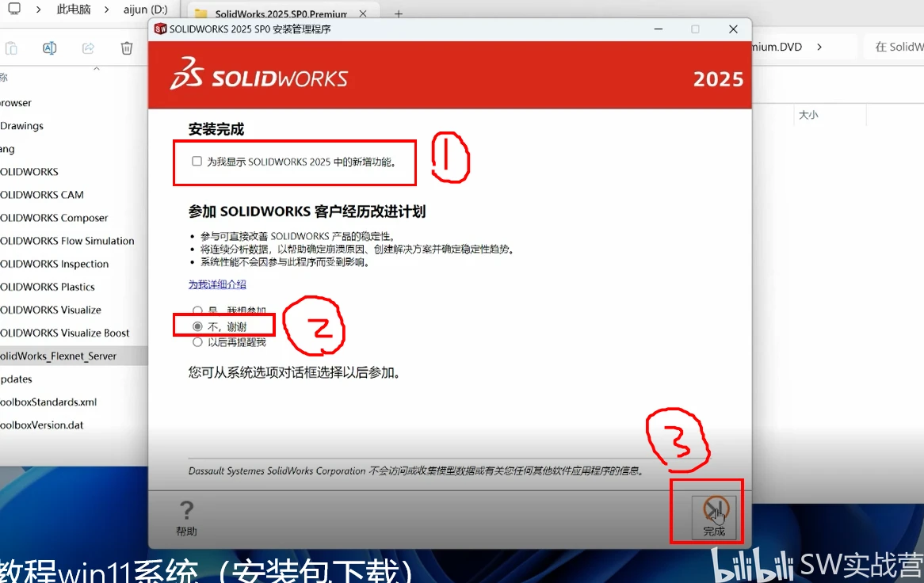Viewport: 924px width, 583px height.
Task: Click the monitor icon in Explorer address bar
Action: pos(14,9)
